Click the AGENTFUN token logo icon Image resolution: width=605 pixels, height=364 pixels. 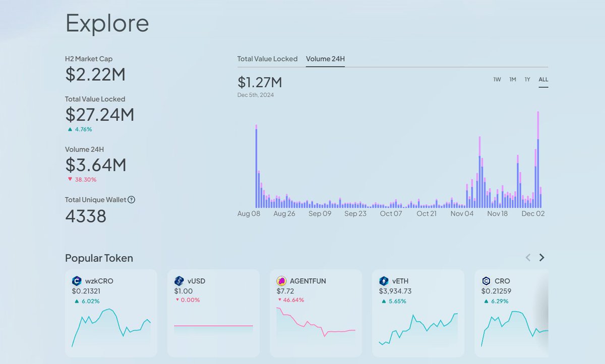coord(281,281)
